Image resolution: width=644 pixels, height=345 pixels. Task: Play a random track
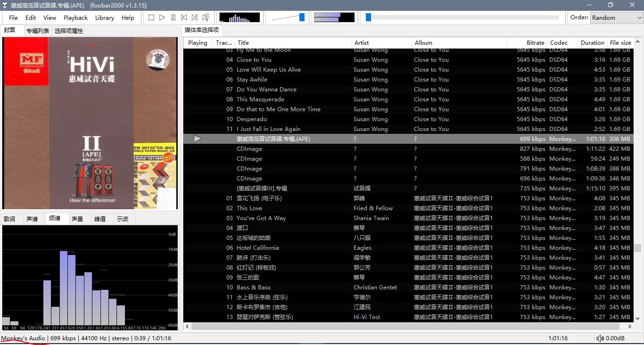[206, 17]
